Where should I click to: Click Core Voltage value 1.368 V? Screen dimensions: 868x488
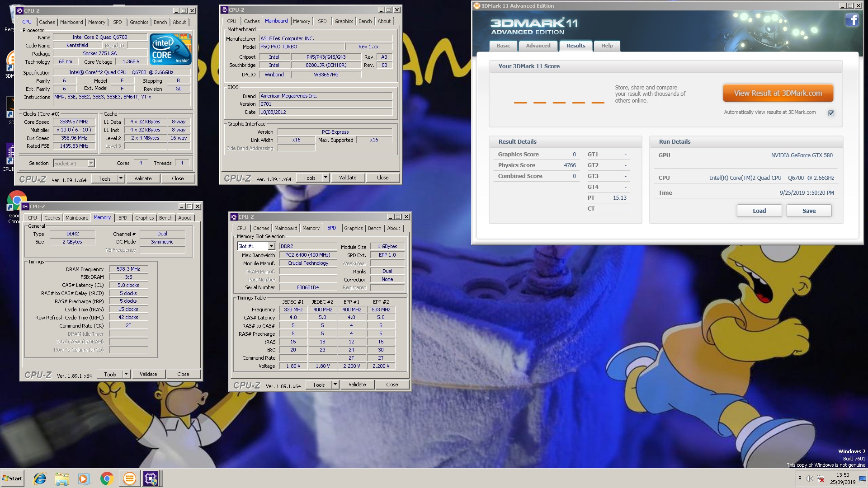click(x=131, y=61)
